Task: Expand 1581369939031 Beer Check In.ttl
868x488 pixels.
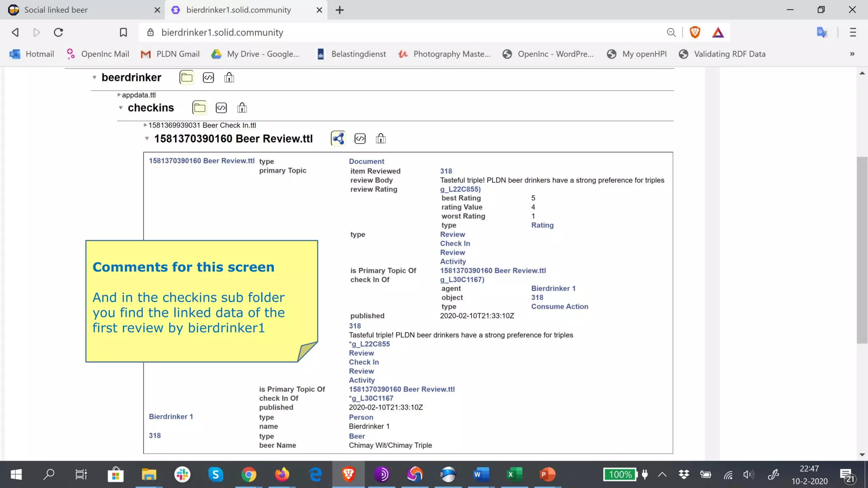Action: click(145, 125)
